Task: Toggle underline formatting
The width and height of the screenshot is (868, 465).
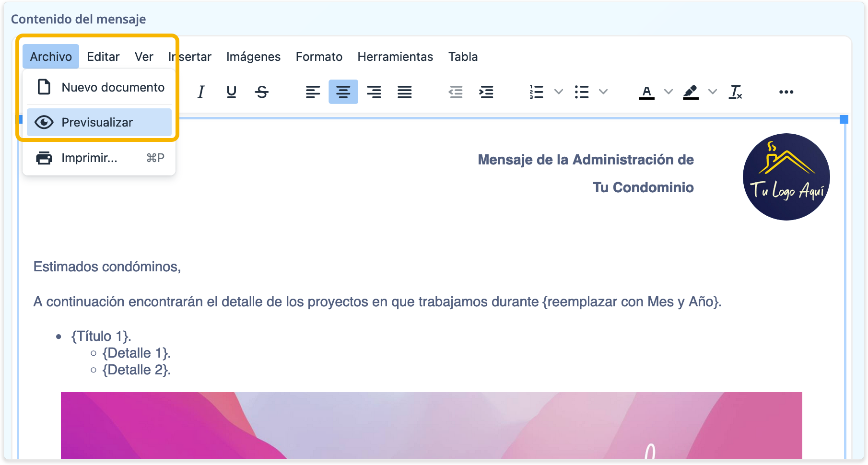Action: point(231,92)
